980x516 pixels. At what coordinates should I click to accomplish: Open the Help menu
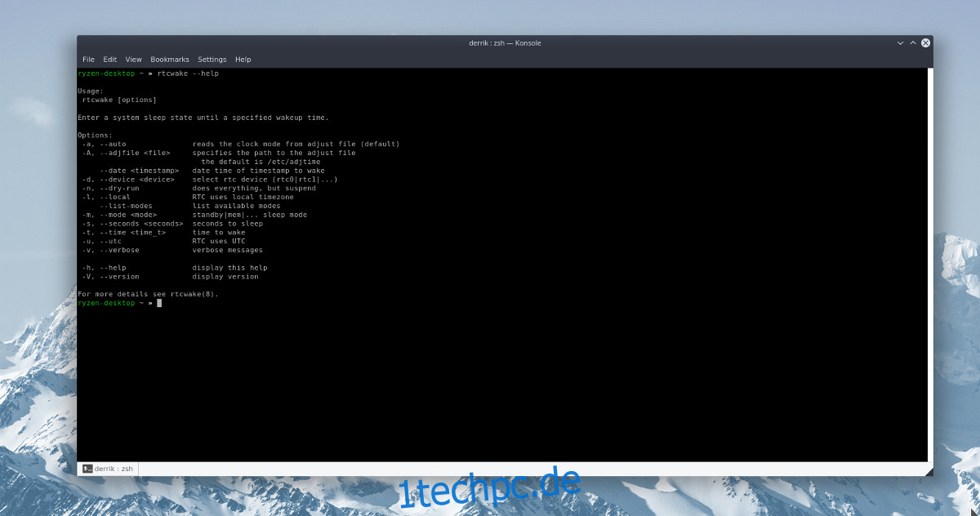coord(243,60)
